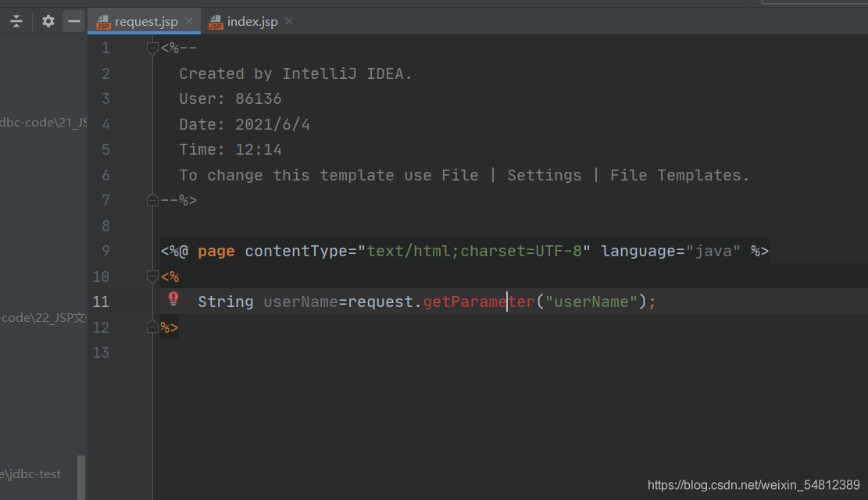Click the JSP file icon on index.jsp tab
This screenshot has height=500, width=868.
215,21
